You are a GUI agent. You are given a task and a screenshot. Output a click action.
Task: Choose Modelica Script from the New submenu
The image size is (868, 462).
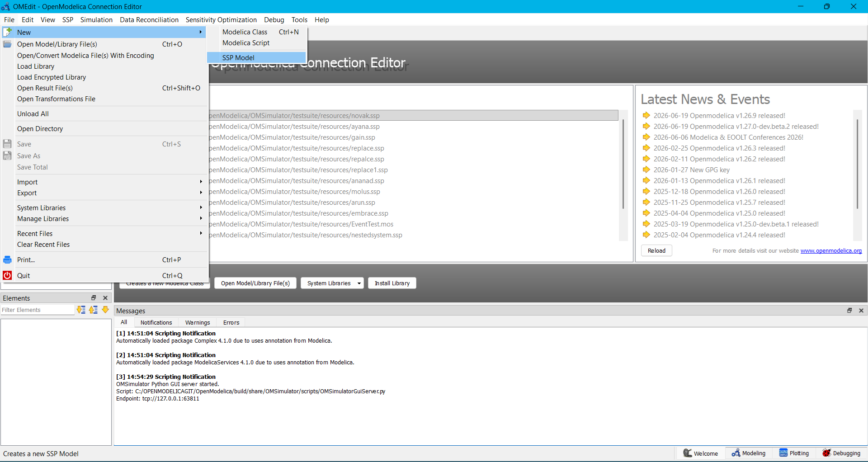tap(256, 42)
